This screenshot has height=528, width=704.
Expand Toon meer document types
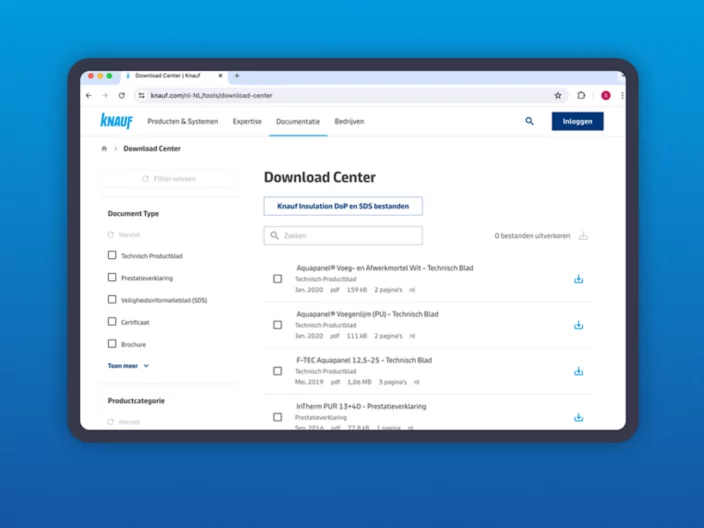128,366
